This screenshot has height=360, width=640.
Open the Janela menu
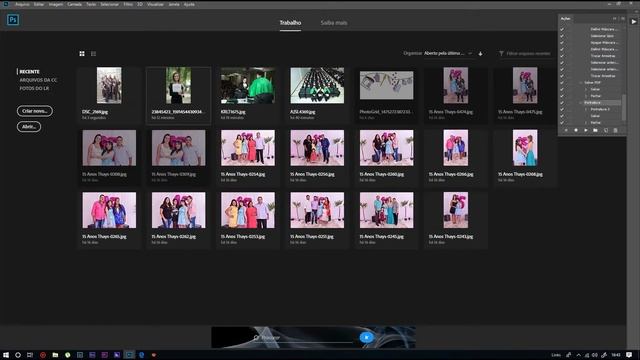point(174,4)
